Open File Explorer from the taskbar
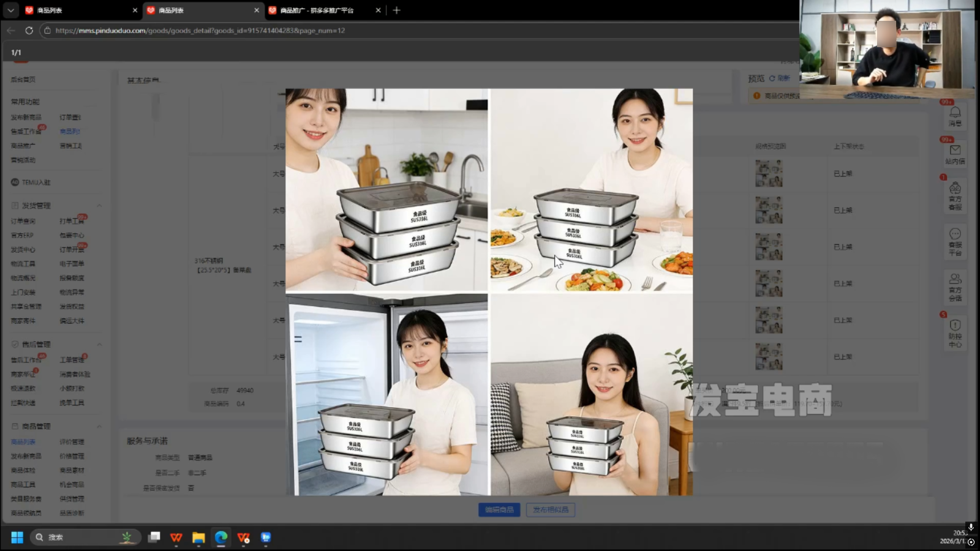Viewport: 980px width, 551px height. click(198, 537)
